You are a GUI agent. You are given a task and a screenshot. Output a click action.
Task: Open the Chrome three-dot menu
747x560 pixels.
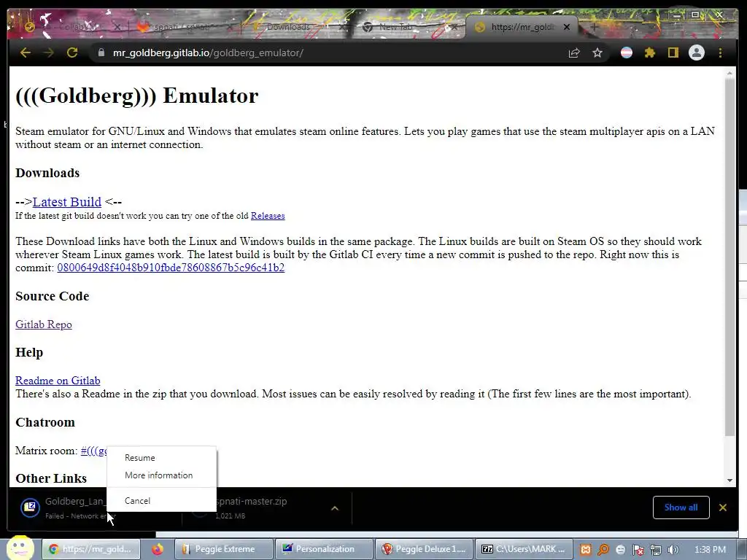click(x=720, y=52)
